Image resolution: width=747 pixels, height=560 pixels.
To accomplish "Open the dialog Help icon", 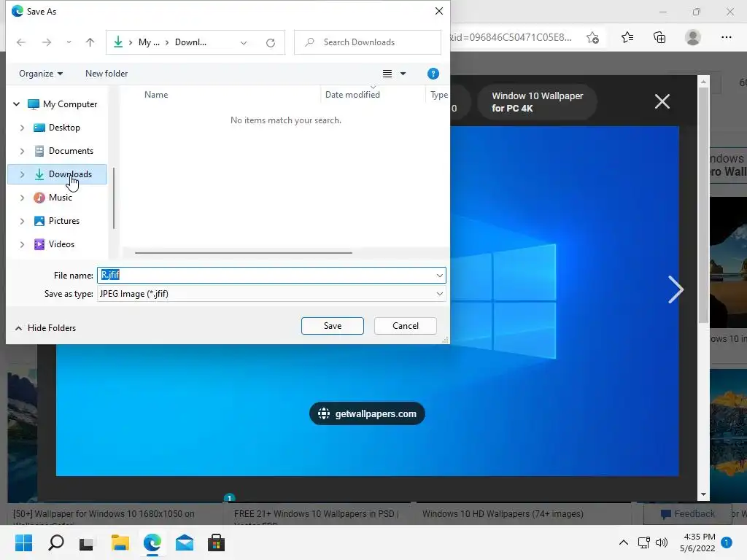I will click(x=433, y=74).
